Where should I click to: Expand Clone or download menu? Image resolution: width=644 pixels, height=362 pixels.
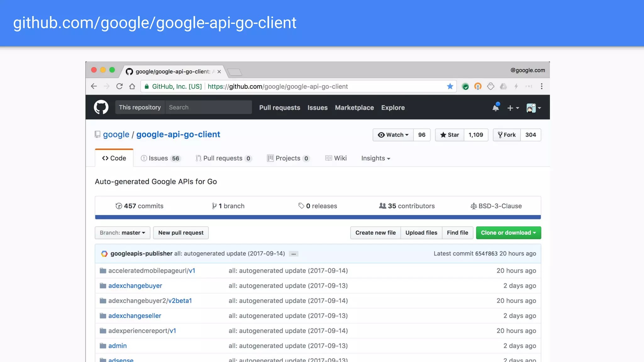pos(508,233)
